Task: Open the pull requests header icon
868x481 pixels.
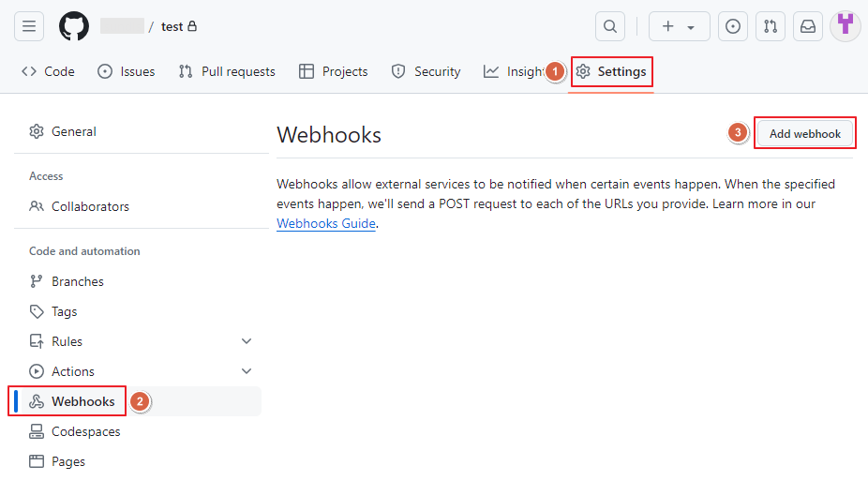Action: [x=771, y=26]
